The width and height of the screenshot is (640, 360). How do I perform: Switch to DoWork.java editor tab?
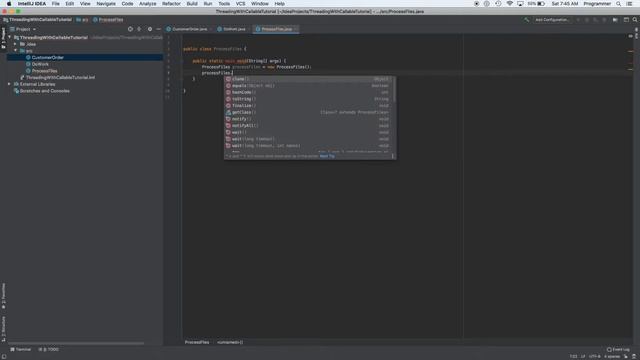[x=233, y=29]
